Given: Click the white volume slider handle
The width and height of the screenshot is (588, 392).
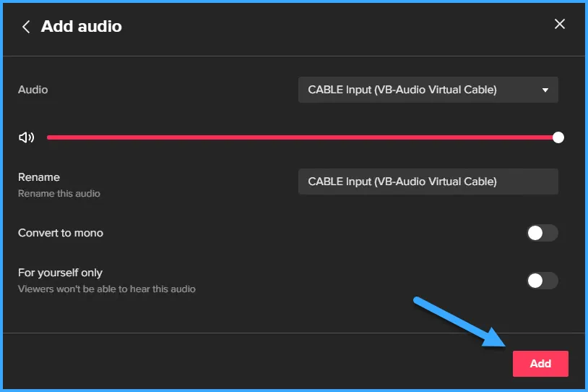Looking at the screenshot, I should [558, 137].
